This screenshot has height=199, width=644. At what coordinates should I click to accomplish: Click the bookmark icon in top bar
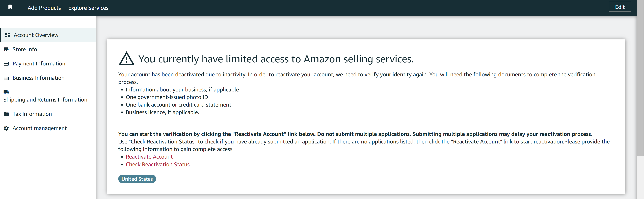(x=10, y=7)
